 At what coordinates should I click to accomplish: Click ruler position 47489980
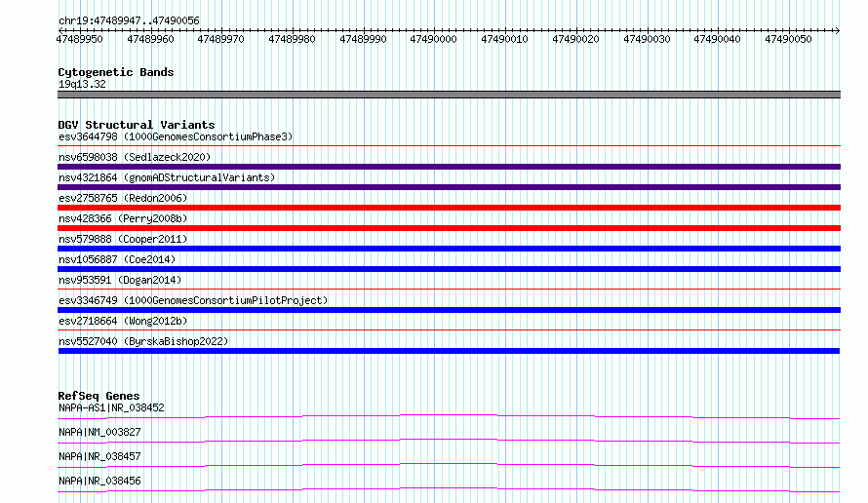point(292,39)
